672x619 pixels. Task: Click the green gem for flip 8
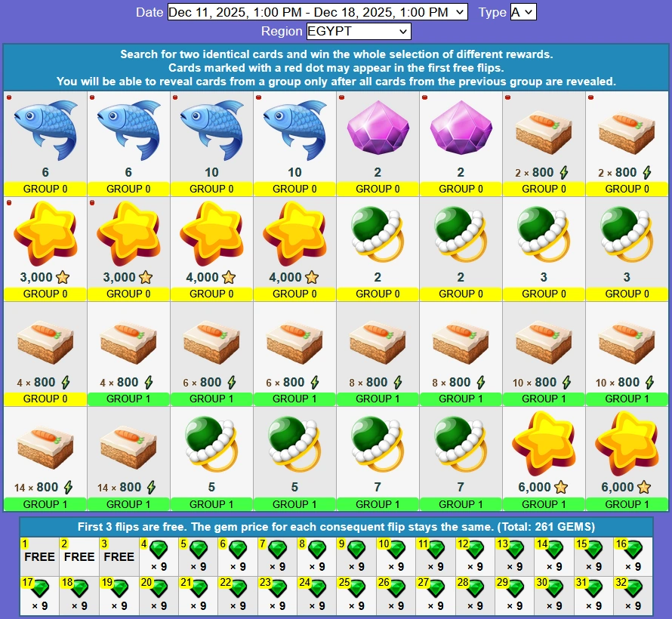point(317,550)
